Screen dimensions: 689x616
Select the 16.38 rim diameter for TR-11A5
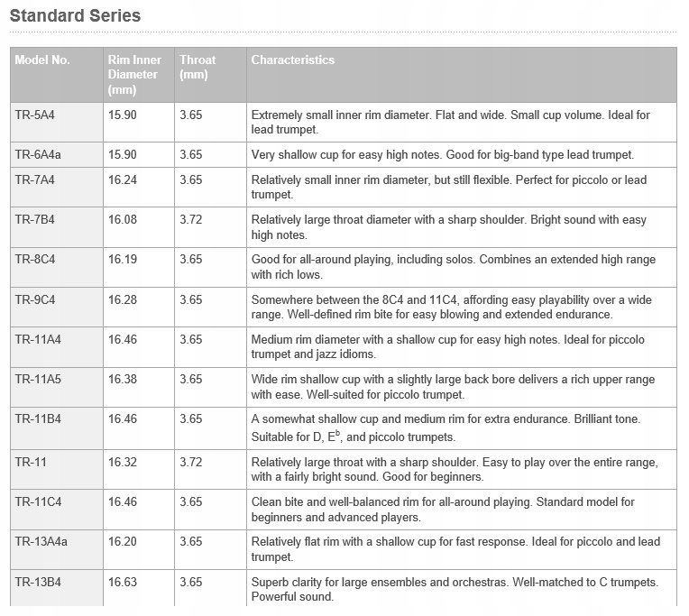[x=123, y=379]
